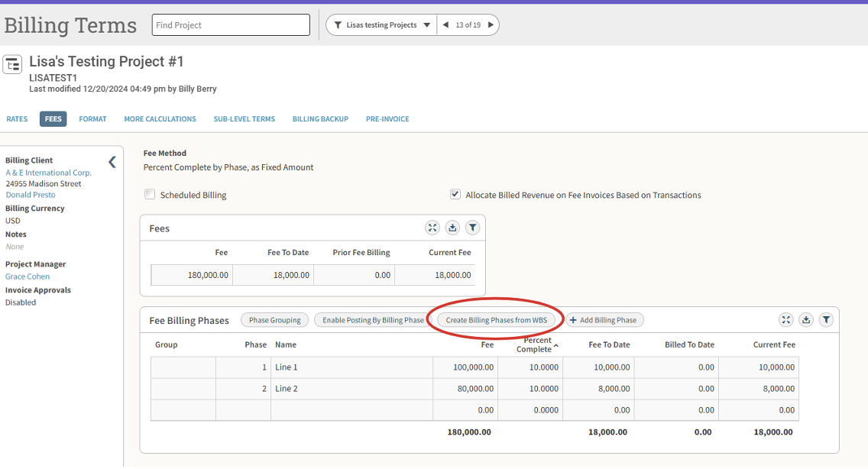
Task: Go to previous project arrow
Action: (x=445, y=25)
